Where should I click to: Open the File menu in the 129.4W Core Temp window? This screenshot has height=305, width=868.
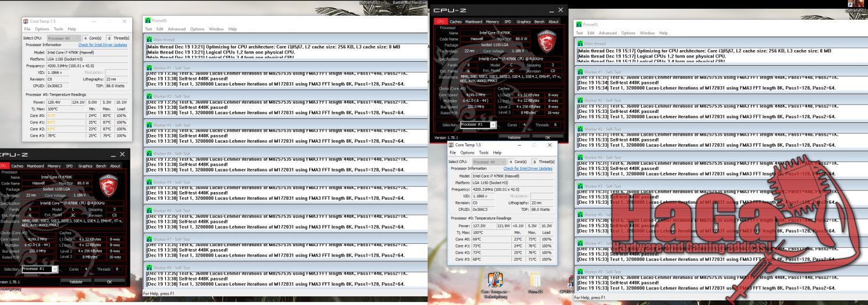pyautogui.click(x=27, y=29)
